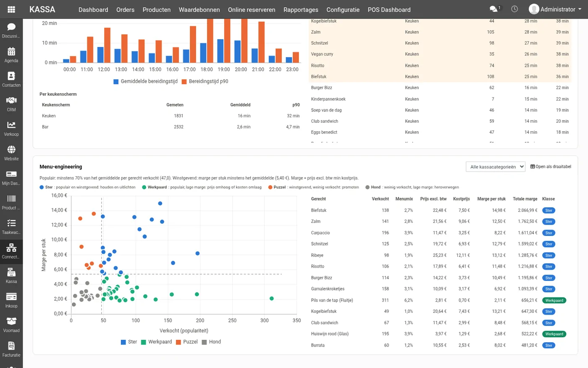The height and width of the screenshot is (368, 588).
Task: Click Open als draaitabel
Action: (551, 167)
